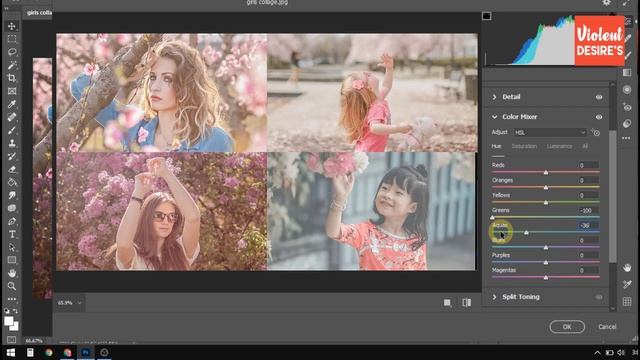Toggle Split Toning panel visibility eye

coord(599,297)
